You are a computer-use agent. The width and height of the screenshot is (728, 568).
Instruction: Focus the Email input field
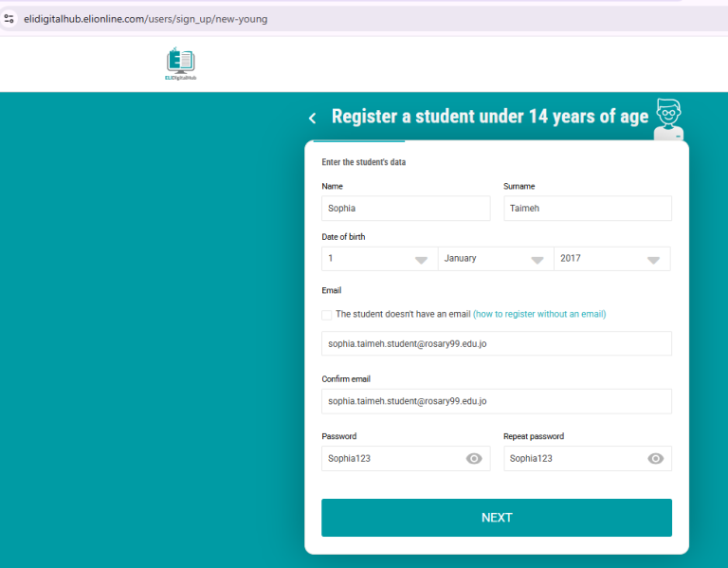coord(496,343)
